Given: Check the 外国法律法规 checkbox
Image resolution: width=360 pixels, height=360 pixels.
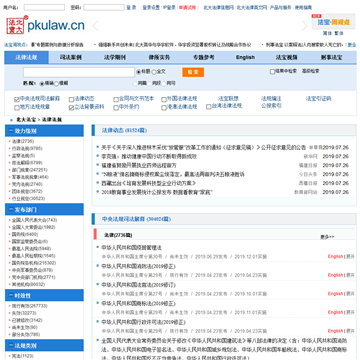Looking at the screenshot, I should pos(164,99).
